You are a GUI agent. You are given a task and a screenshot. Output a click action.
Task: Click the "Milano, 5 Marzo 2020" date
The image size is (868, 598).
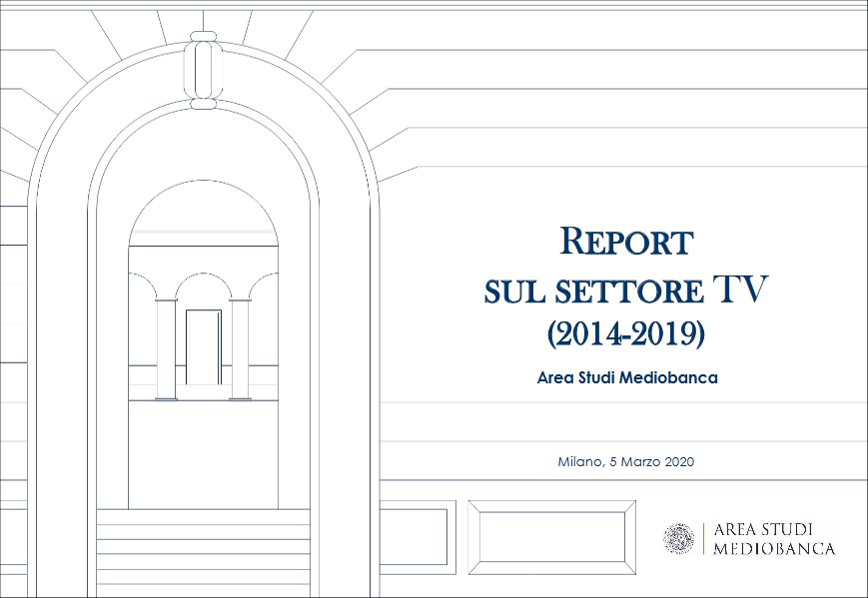[x=626, y=461]
